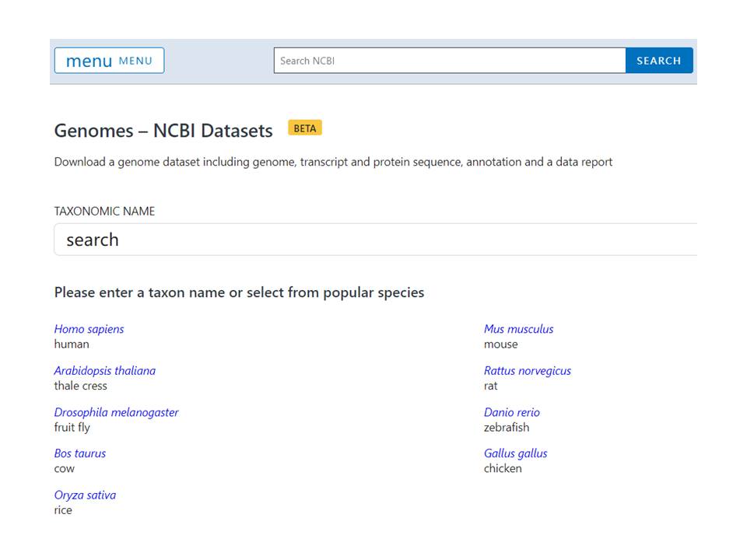Open the menu button in header

(109, 61)
